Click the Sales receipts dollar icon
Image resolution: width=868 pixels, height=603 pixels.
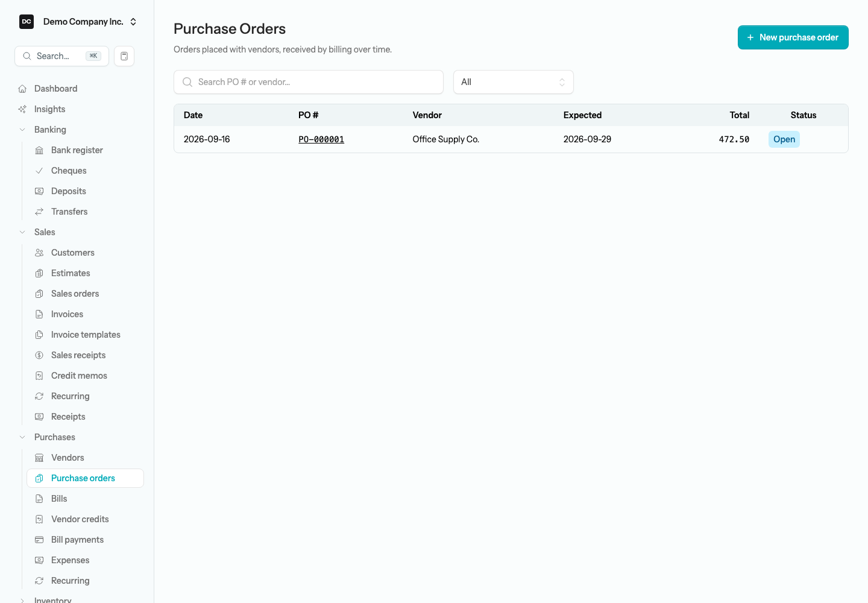click(x=39, y=355)
